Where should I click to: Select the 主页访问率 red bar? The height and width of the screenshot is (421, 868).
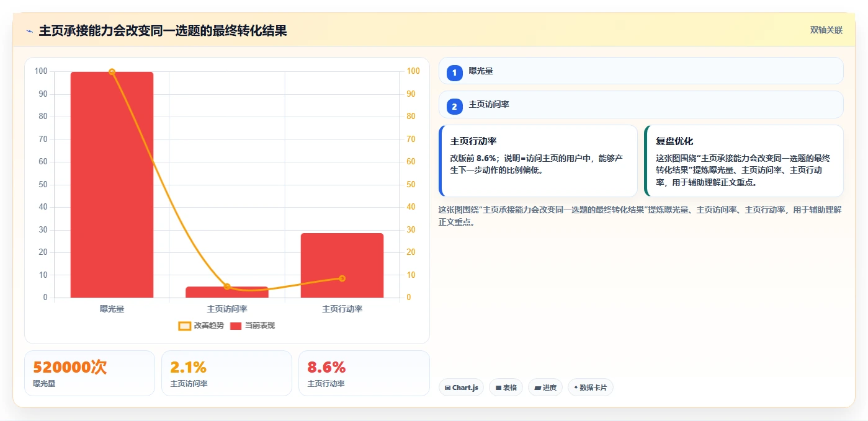pos(226,292)
